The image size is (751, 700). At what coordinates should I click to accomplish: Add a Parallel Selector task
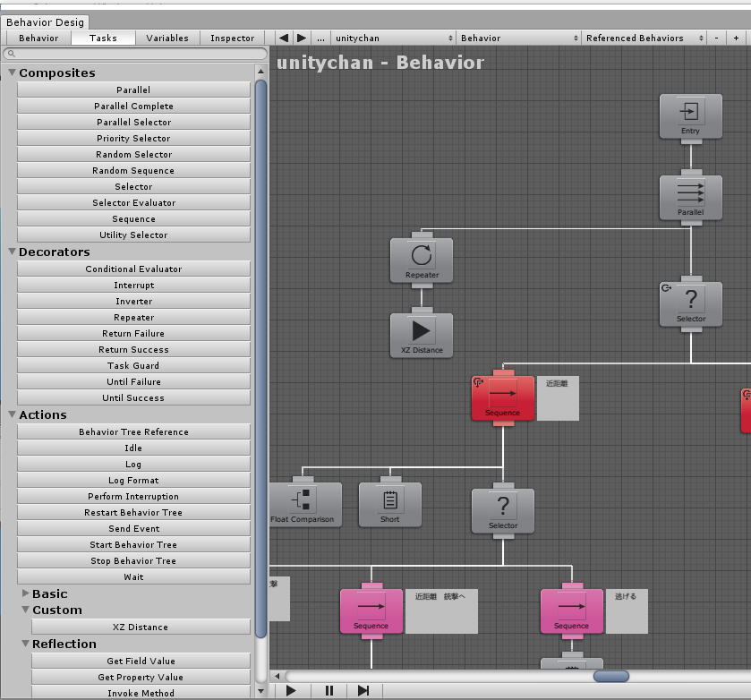(x=133, y=122)
